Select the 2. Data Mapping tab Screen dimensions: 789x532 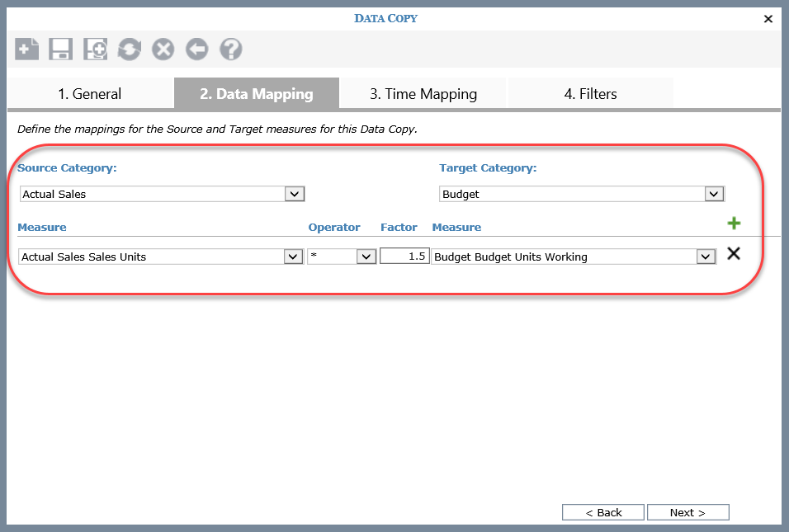(x=257, y=93)
